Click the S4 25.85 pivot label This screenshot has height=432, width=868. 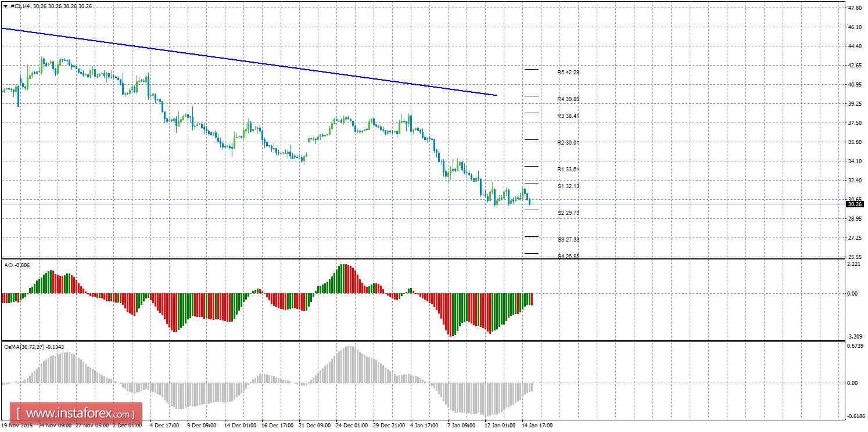pyautogui.click(x=568, y=256)
